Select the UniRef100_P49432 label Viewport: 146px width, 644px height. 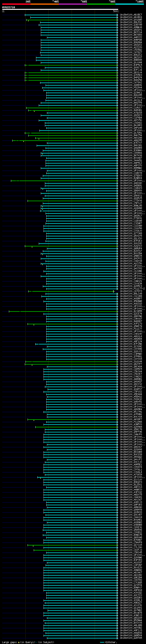(x=131, y=399)
